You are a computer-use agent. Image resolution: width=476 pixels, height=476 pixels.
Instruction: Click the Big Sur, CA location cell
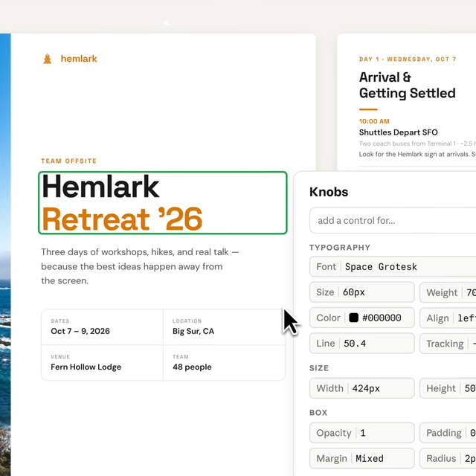[223, 327]
